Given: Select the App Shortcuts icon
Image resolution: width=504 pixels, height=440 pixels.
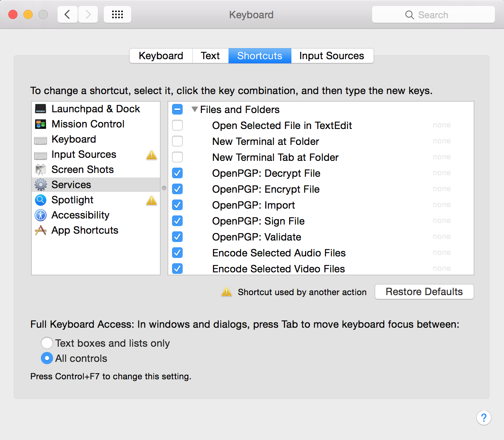Looking at the screenshot, I should pos(41,230).
